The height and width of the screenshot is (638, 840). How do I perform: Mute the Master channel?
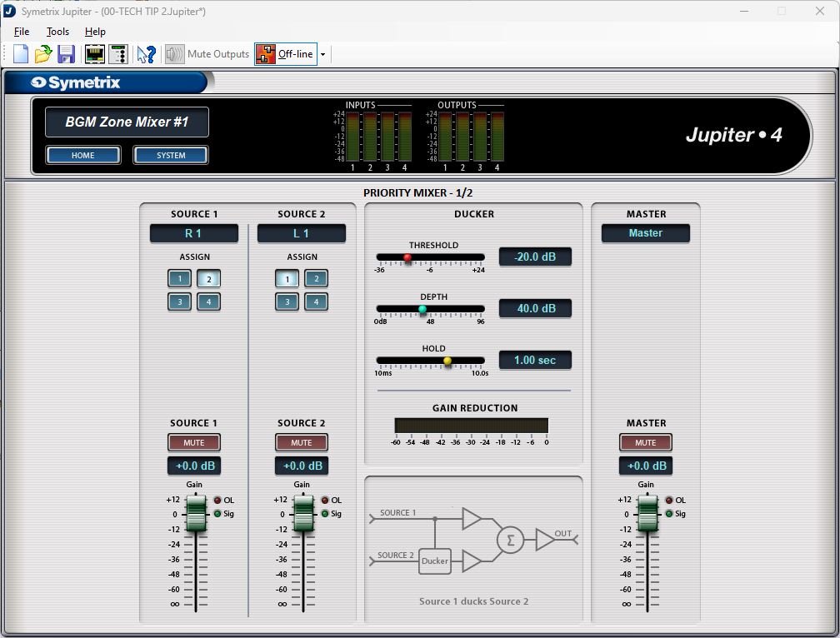pos(645,442)
